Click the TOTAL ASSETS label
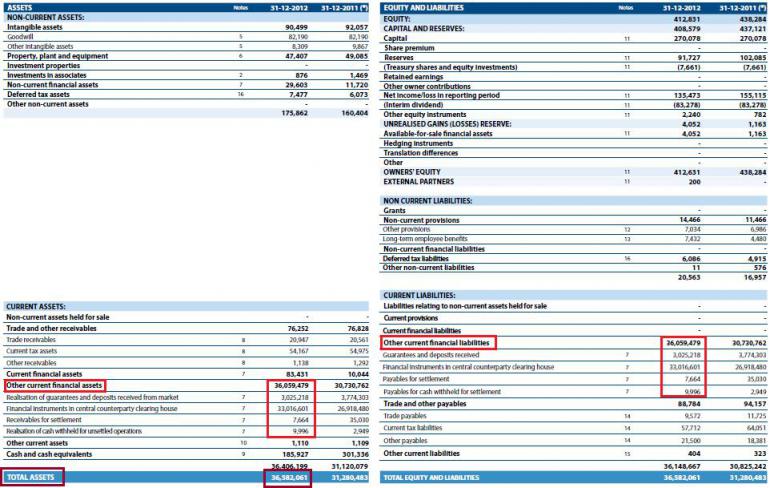The height and width of the screenshot is (488, 770). tap(30, 477)
